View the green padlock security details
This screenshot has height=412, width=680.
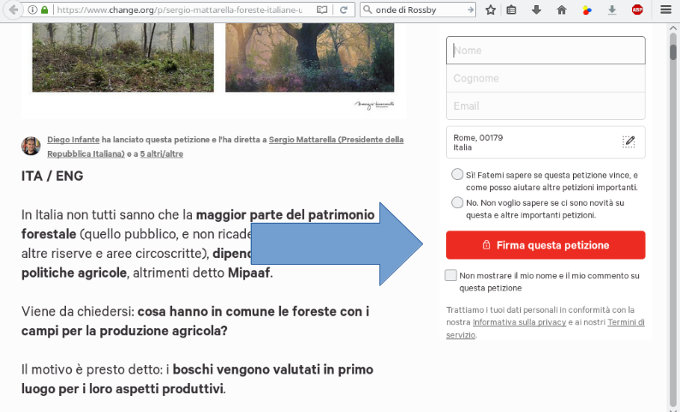(44, 10)
